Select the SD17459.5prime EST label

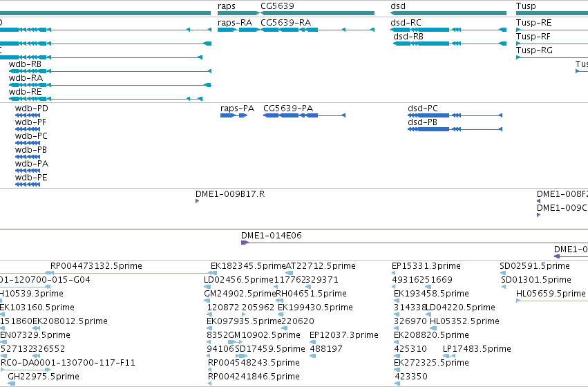tap(270, 349)
